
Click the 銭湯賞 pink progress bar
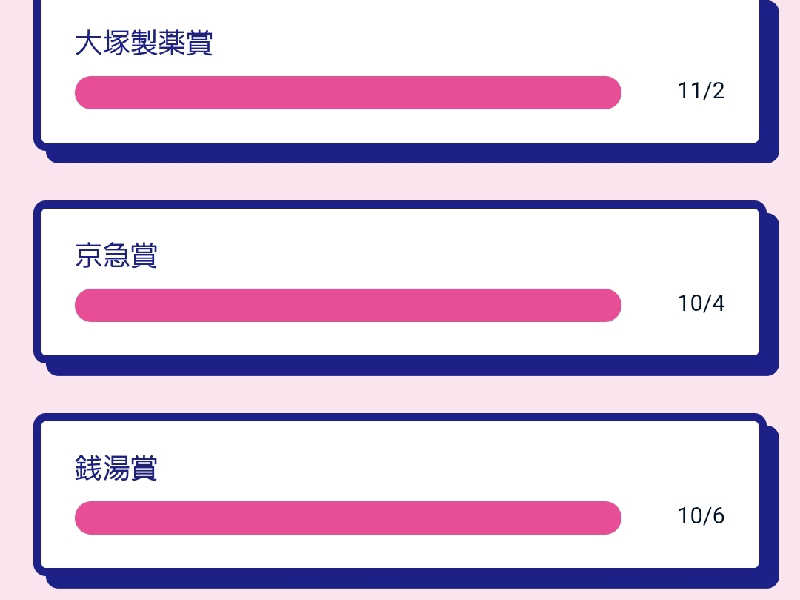click(x=348, y=517)
